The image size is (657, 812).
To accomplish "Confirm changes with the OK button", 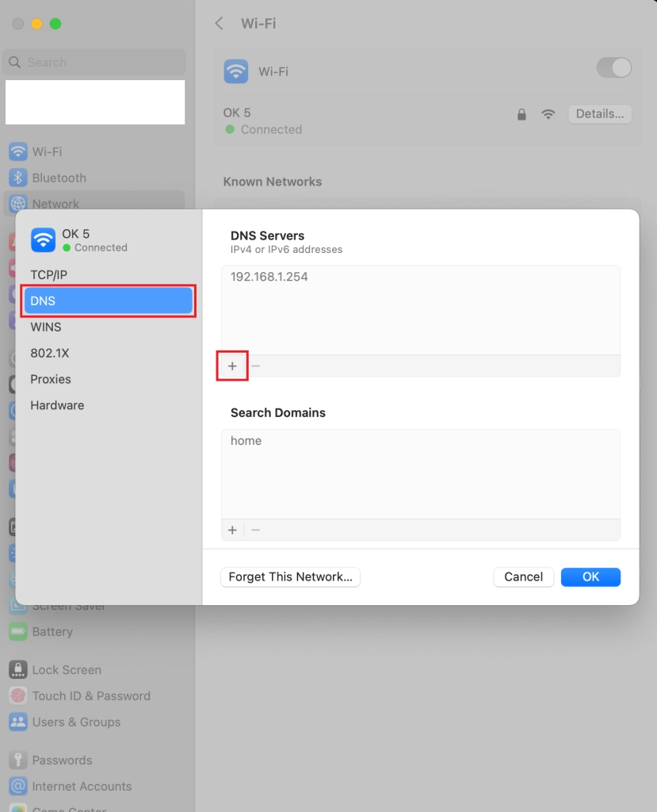I will (x=590, y=577).
